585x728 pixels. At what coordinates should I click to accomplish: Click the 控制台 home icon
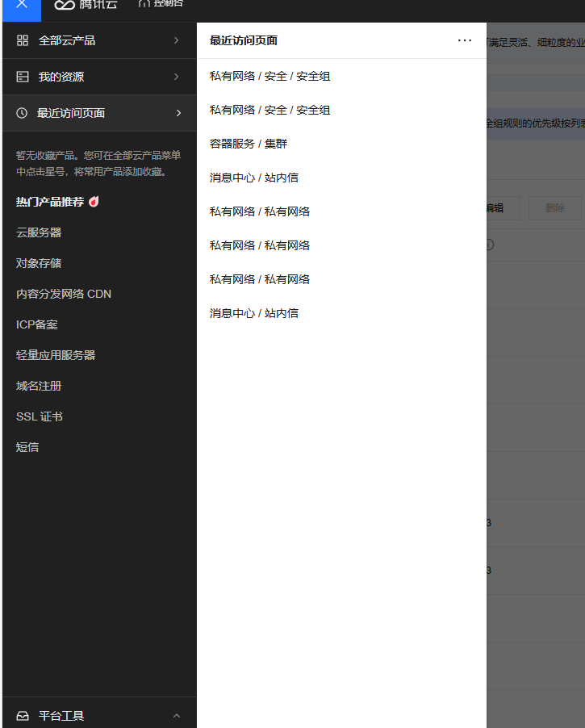144,4
